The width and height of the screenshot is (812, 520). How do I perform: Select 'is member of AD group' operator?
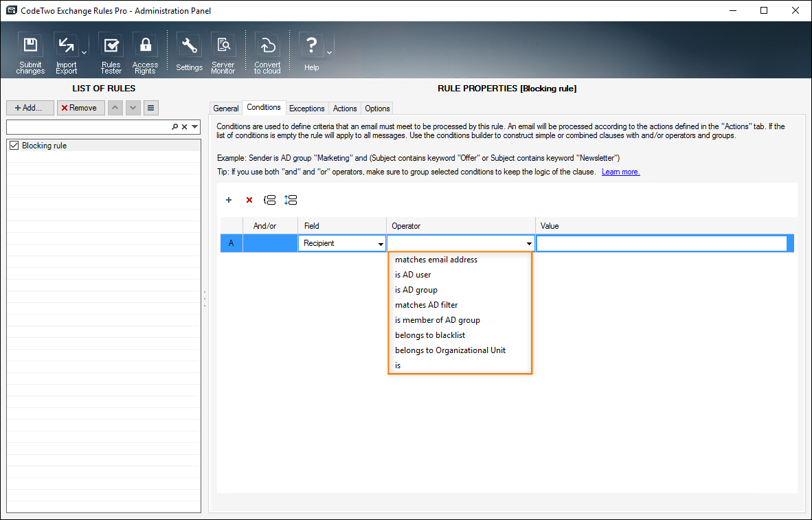[x=460, y=319]
